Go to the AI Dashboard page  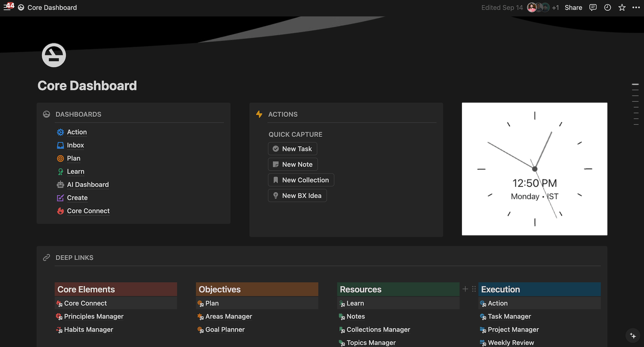[87, 185]
